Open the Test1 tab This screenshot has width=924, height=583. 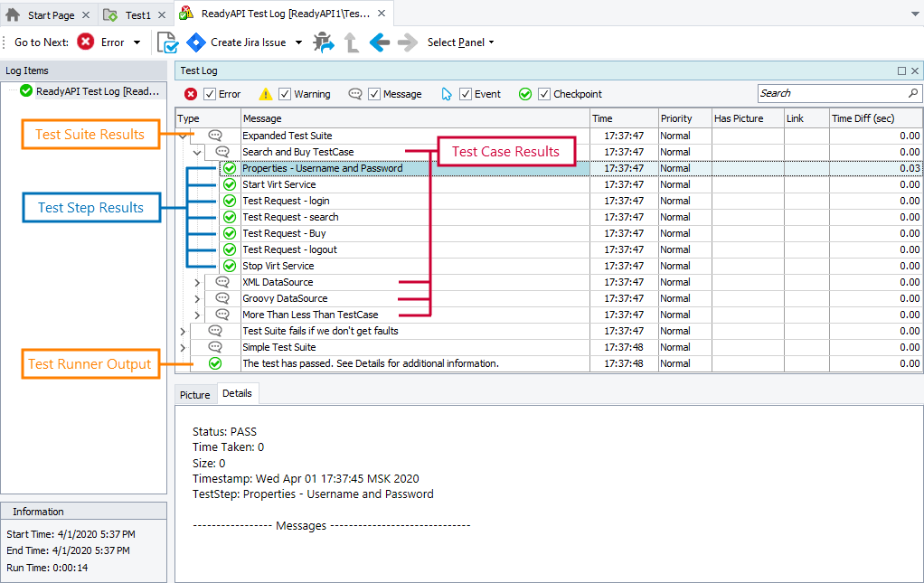click(136, 14)
